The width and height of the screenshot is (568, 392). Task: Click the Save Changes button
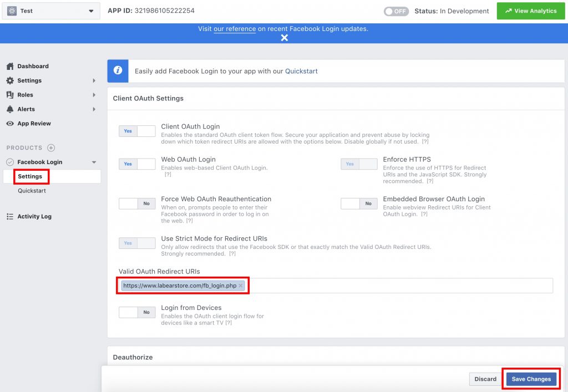(531, 379)
